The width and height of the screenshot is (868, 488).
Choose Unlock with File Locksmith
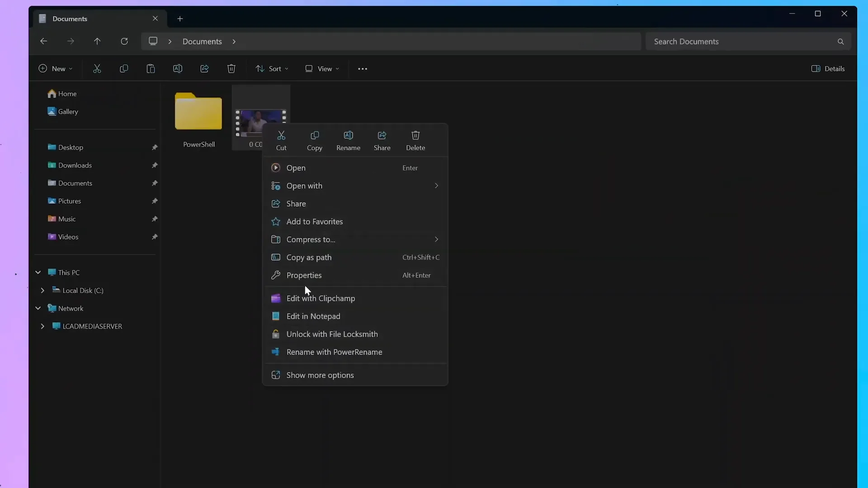tap(355, 334)
